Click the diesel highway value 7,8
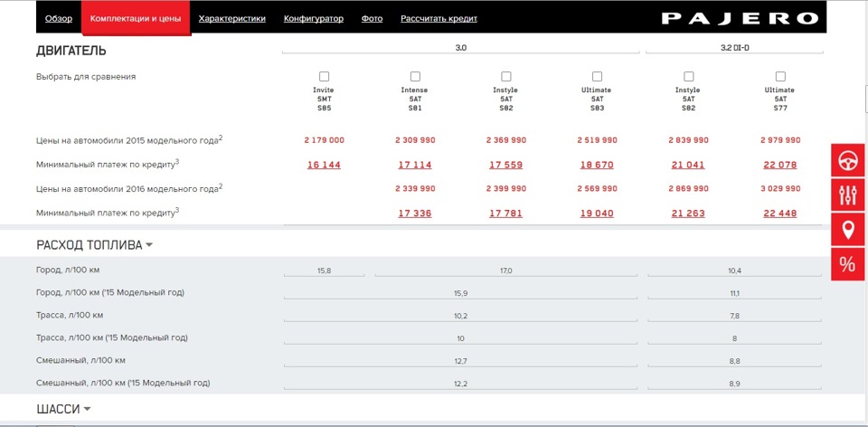Viewport: 868px width, 427px height. pyautogui.click(x=734, y=317)
